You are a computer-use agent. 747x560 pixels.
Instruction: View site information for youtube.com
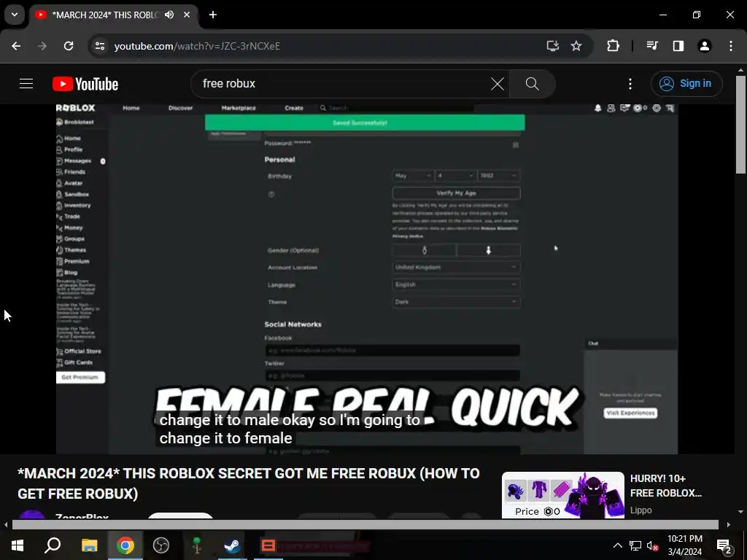tap(100, 46)
